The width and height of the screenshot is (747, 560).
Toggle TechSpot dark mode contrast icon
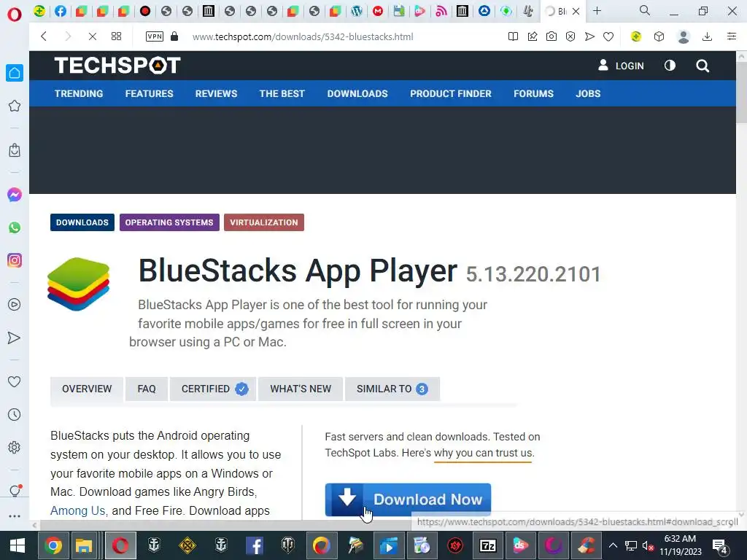pyautogui.click(x=670, y=65)
